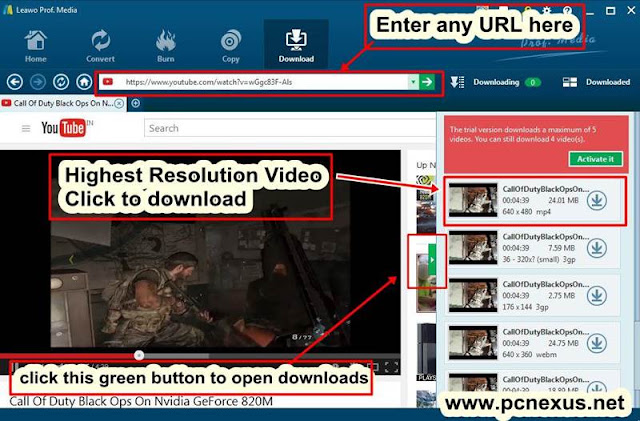Select the Call Of Duty Black Ops tab
Screen dimensions: 640x421
[63, 103]
